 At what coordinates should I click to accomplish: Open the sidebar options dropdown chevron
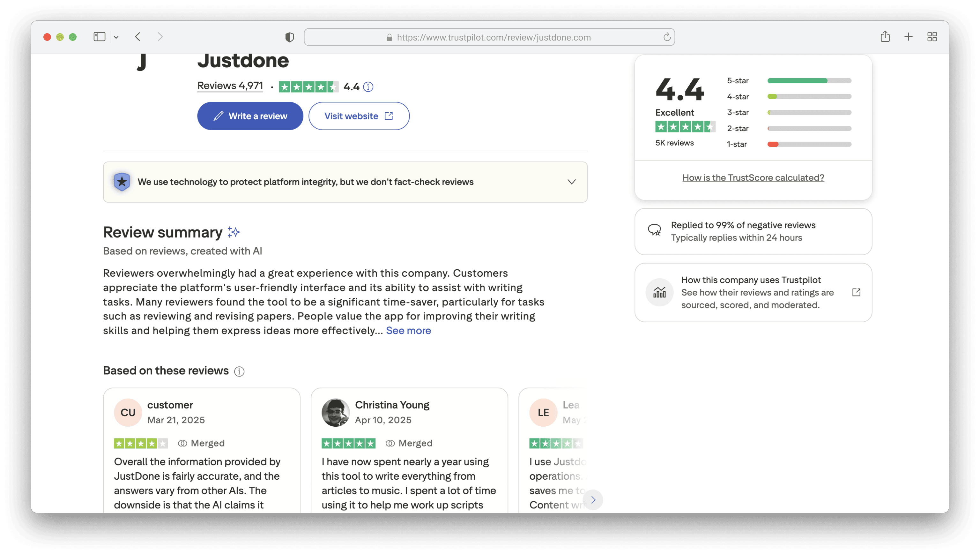[x=116, y=37]
